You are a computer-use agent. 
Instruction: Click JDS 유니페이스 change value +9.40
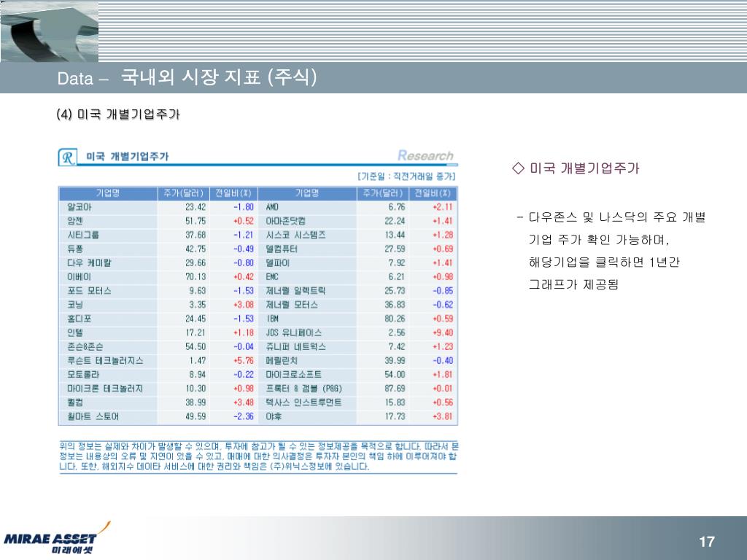point(443,332)
